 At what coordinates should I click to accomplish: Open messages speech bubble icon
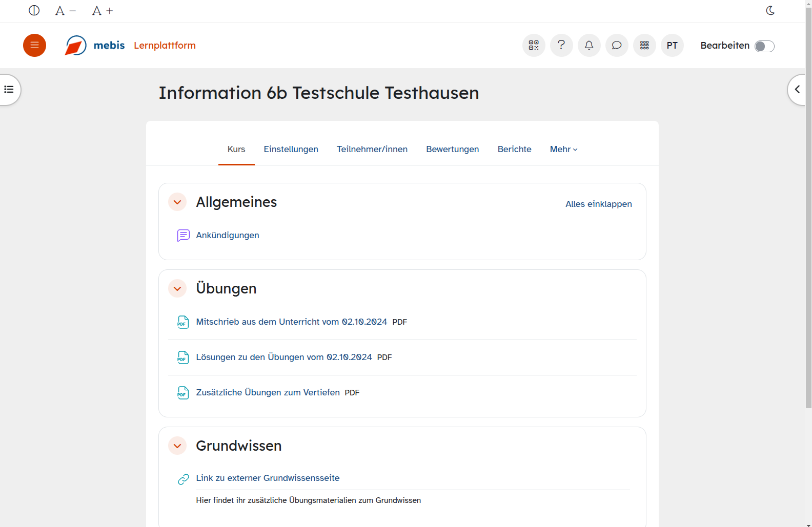click(x=617, y=46)
